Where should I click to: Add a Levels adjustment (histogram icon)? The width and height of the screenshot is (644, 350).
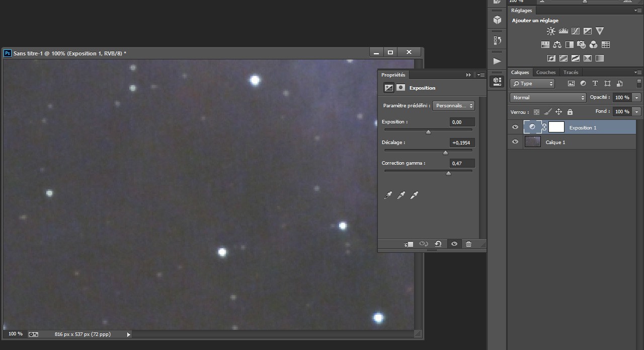pyautogui.click(x=563, y=31)
